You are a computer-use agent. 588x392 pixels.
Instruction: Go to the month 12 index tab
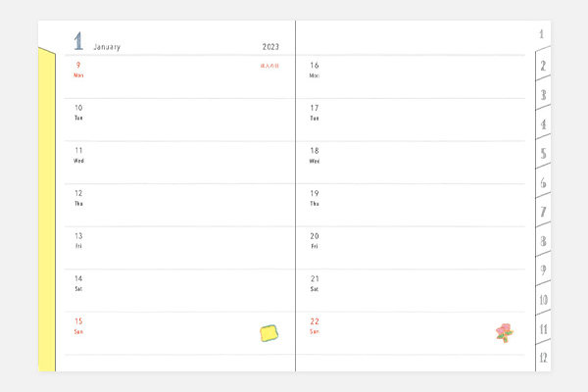click(x=543, y=358)
